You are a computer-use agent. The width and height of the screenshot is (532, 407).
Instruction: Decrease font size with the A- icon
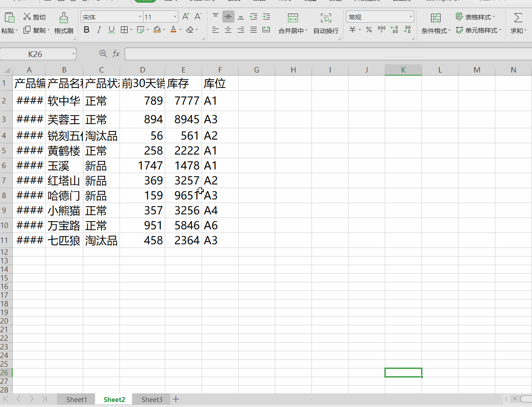198,17
